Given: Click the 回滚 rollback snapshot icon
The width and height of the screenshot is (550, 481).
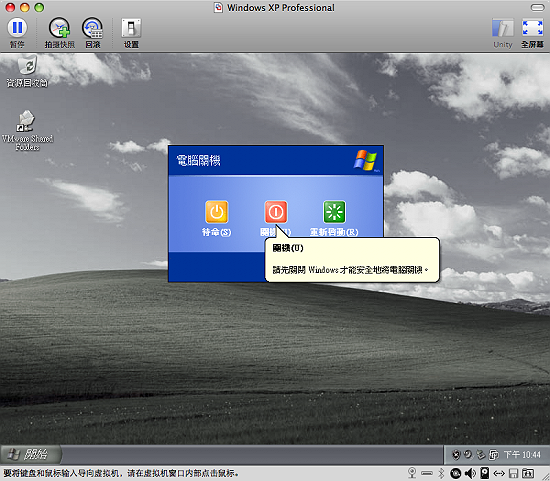Looking at the screenshot, I should tap(93, 28).
